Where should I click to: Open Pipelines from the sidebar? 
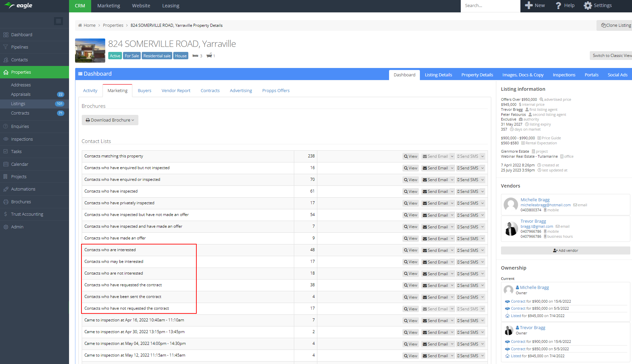point(19,47)
